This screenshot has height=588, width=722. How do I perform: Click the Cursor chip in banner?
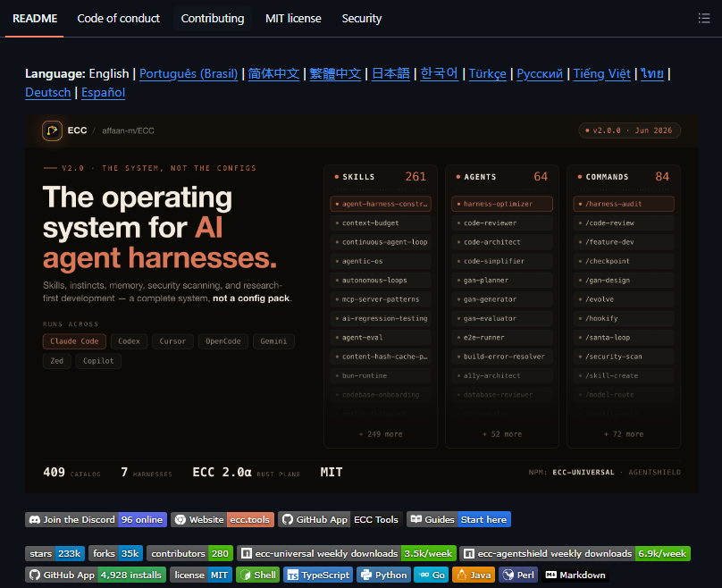[172, 341]
